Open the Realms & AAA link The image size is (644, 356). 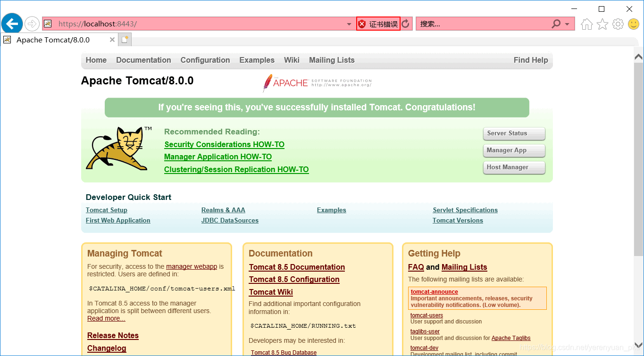[223, 210]
